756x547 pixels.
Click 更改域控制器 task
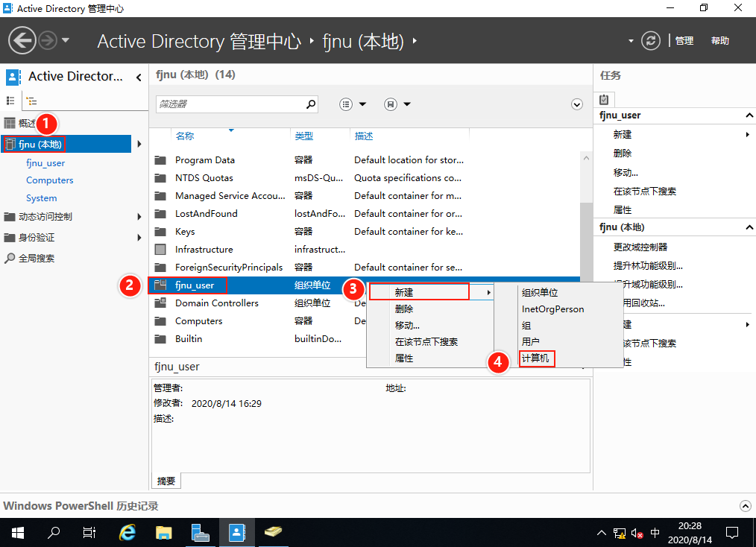coord(640,247)
